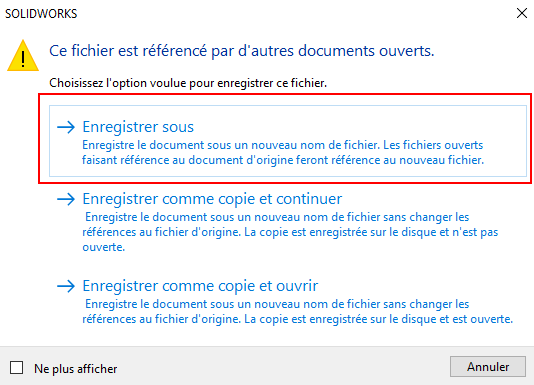Choose the Enregistrer sous option title

[x=138, y=127]
